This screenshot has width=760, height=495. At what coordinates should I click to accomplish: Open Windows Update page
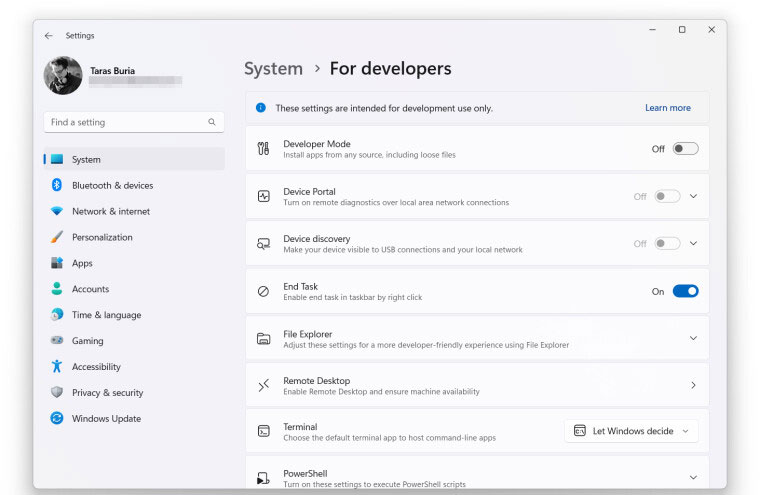click(134, 418)
